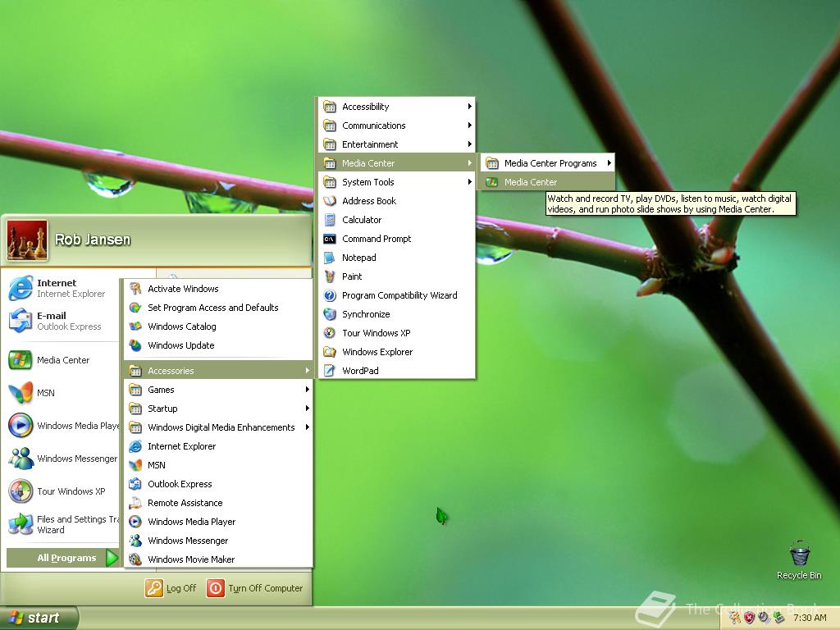Launch Windows Movie Maker

pyautogui.click(x=218, y=559)
